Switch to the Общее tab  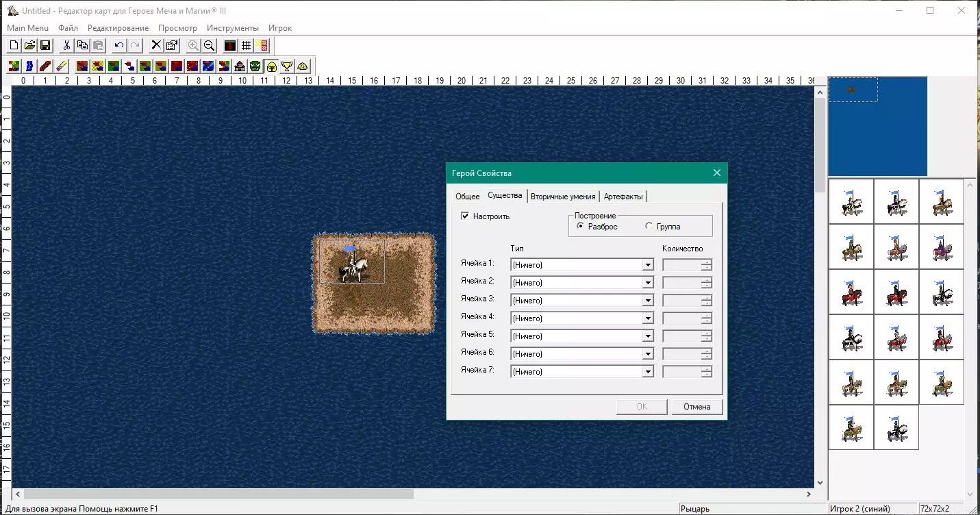coord(468,197)
